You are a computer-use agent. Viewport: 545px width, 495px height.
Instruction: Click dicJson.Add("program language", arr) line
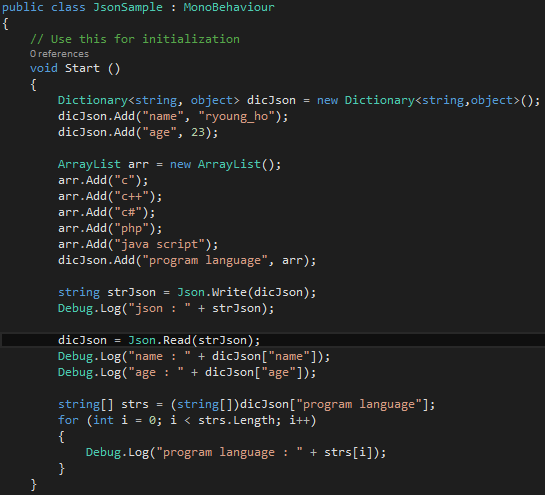(x=187, y=260)
